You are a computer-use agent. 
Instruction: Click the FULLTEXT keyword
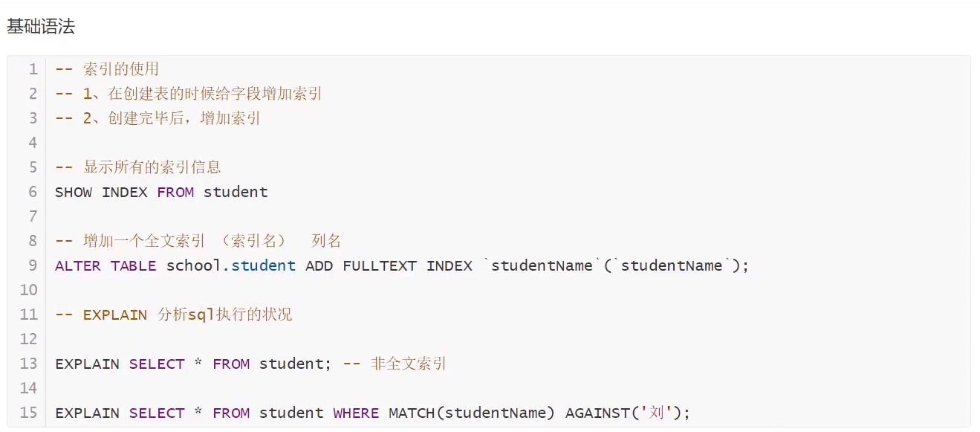(380, 265)
